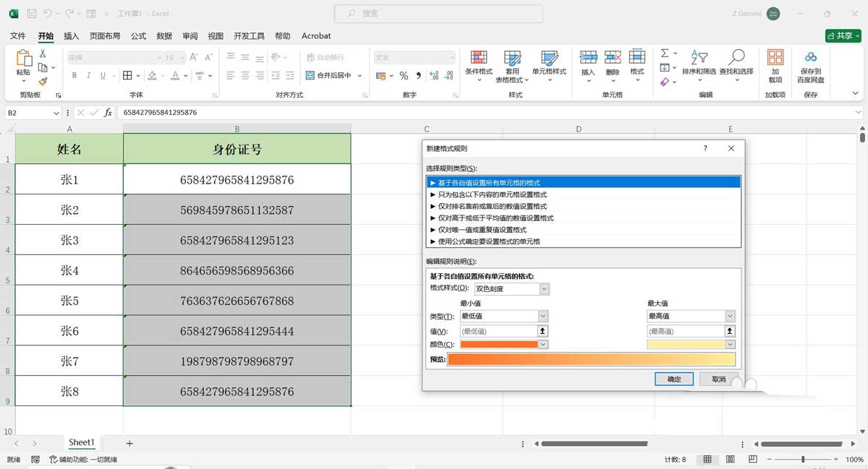This screenshot has width=868, height=469.
Task: Click the Comma Style icon
Action: point(417,75)
